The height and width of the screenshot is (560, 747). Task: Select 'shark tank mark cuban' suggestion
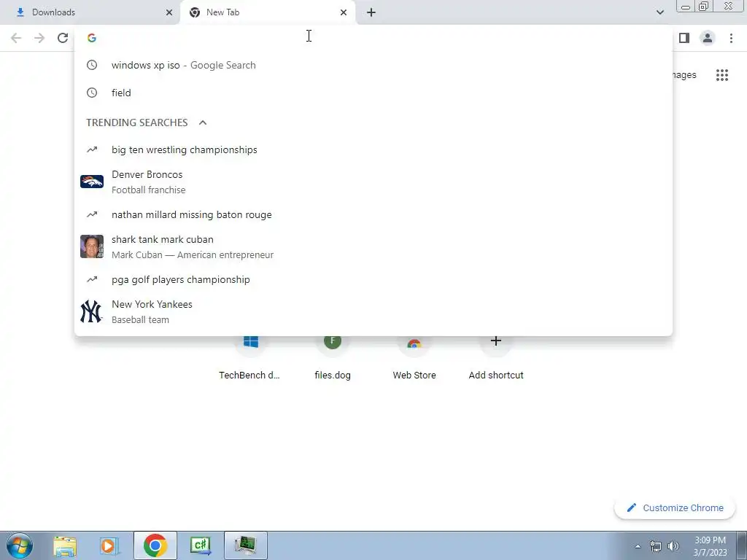pyautogui.click(x=373, y=246)
